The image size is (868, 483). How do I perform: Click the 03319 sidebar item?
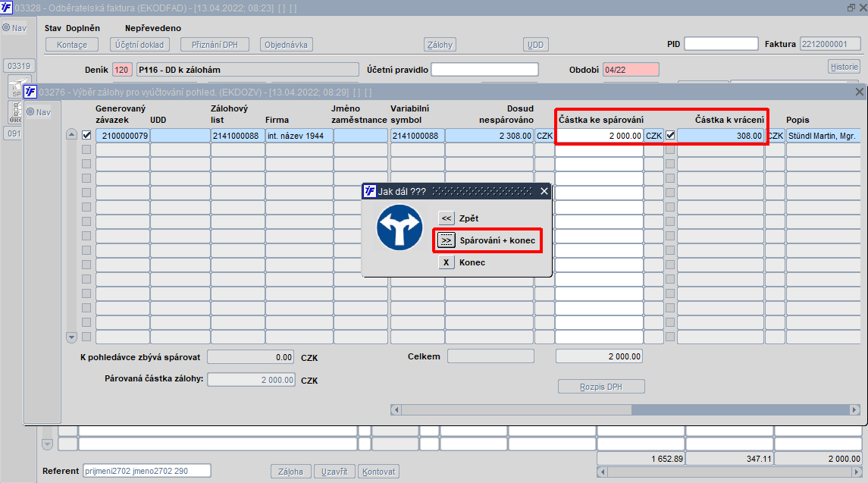coord(19,66)
